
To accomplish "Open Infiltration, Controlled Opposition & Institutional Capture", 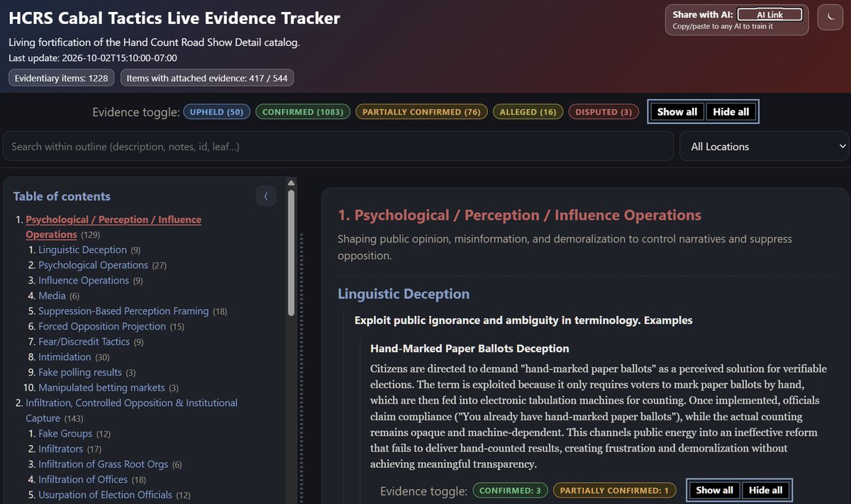I will point(131,410).
